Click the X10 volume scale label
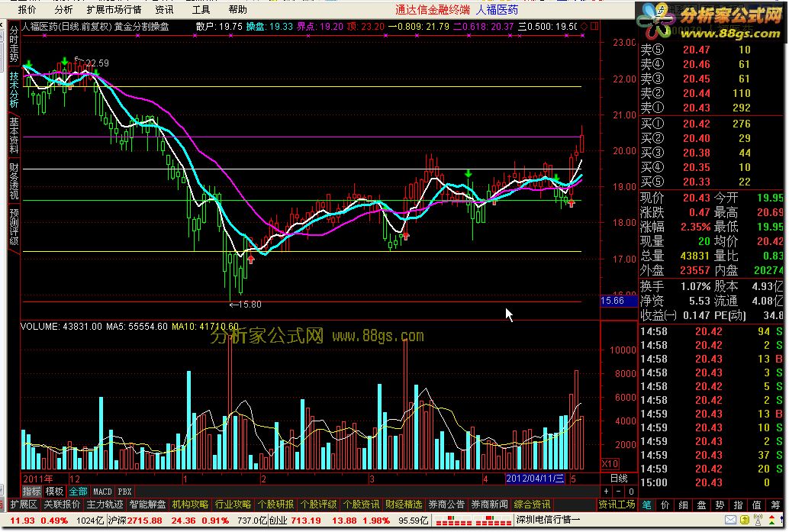This screenshot has width=789, height=532. click(610, 463)
